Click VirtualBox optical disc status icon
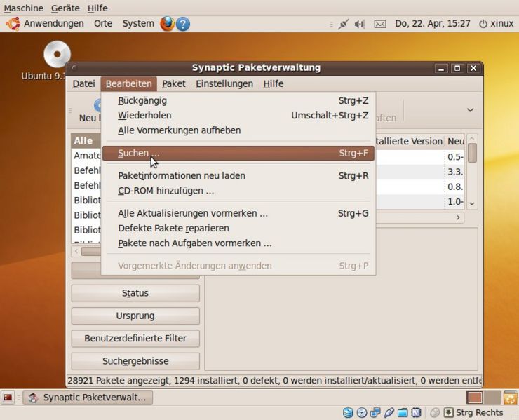 pos(362,413)
